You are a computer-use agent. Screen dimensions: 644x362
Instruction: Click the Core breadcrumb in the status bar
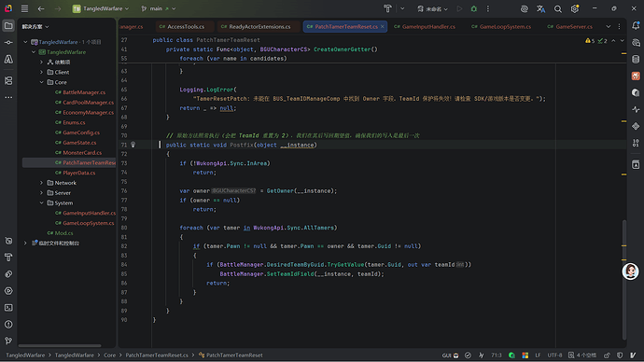tap(109, 355)
